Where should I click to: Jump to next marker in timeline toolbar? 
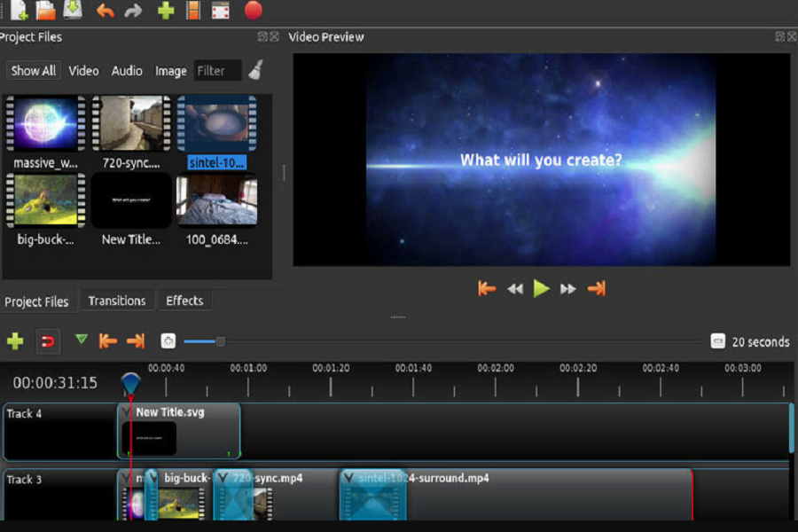136,340
